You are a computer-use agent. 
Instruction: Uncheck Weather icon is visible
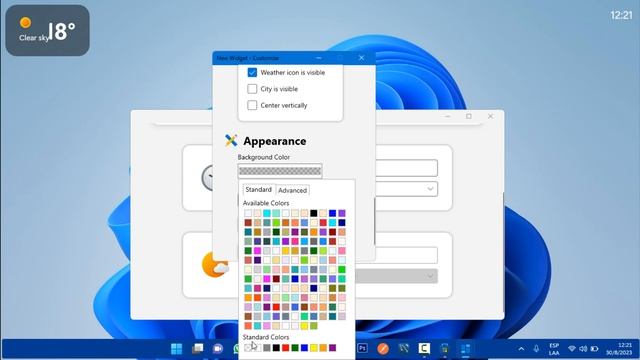point(252,72)
